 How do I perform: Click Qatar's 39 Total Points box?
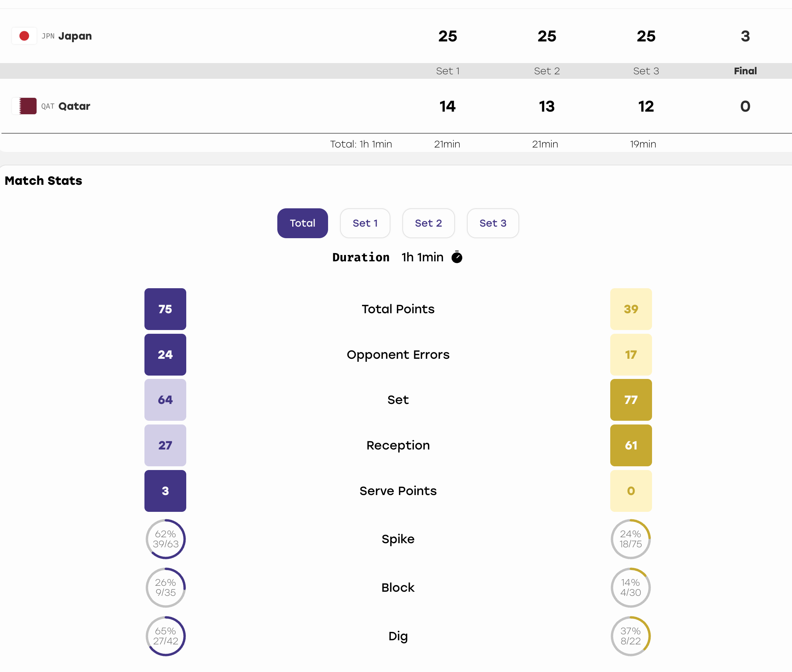coord(630,309)
